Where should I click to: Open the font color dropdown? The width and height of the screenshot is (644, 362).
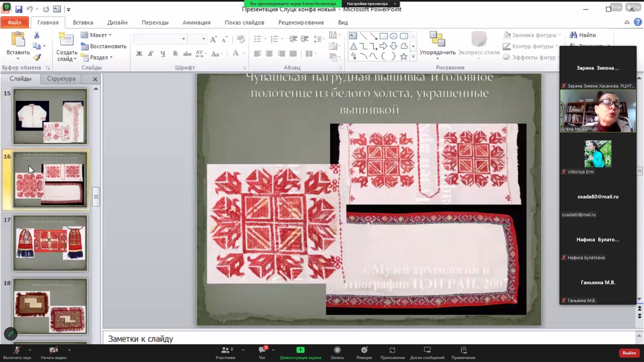(244, 53)
